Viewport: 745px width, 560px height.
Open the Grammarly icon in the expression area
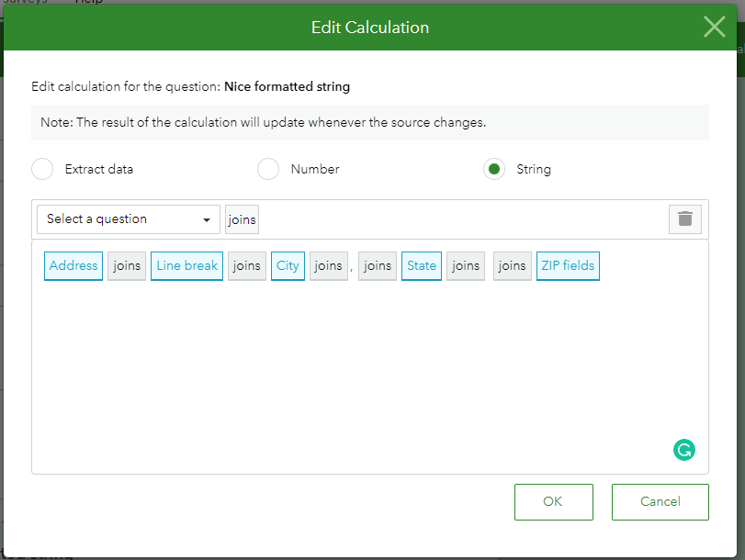[x=683, y=450]
